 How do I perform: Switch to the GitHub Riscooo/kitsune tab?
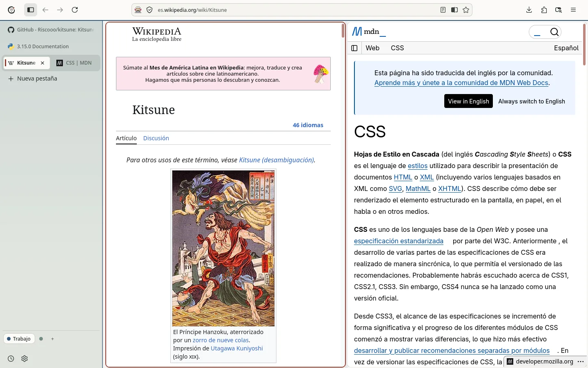click(51, 30)
